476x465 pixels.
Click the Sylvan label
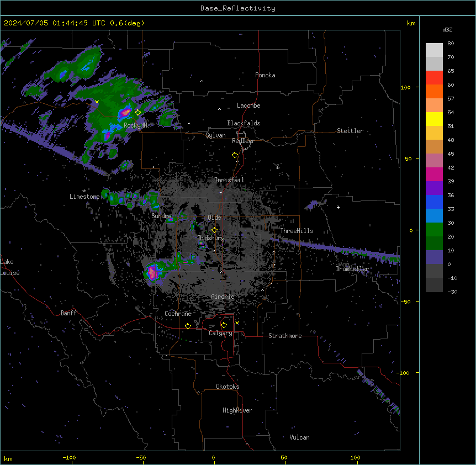pos(215,135)
